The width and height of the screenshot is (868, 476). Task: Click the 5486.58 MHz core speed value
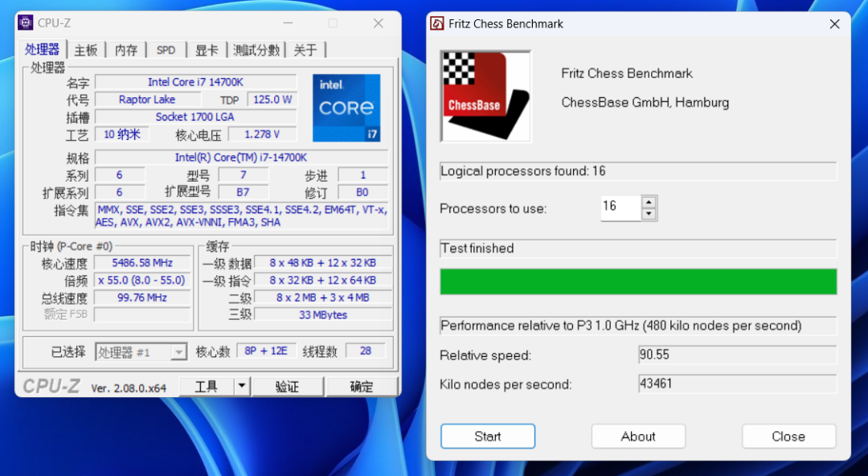tap(142, 263)
